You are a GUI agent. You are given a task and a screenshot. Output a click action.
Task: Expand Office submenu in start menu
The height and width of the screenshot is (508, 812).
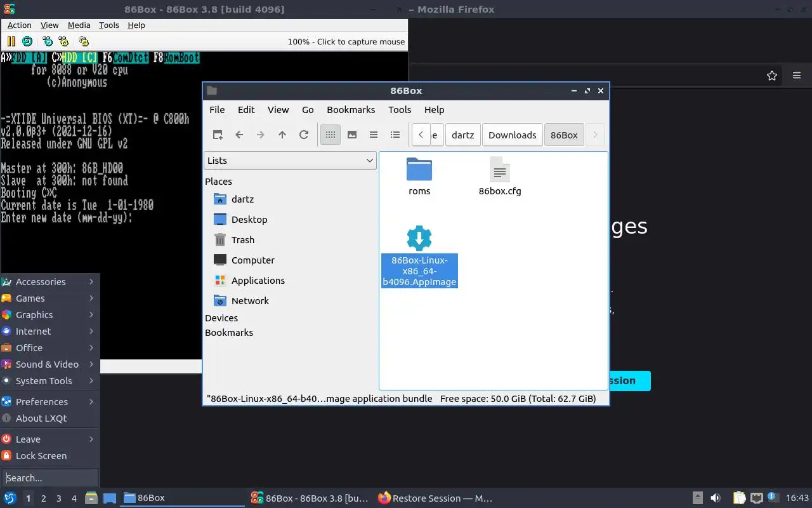tap(49, 348)
